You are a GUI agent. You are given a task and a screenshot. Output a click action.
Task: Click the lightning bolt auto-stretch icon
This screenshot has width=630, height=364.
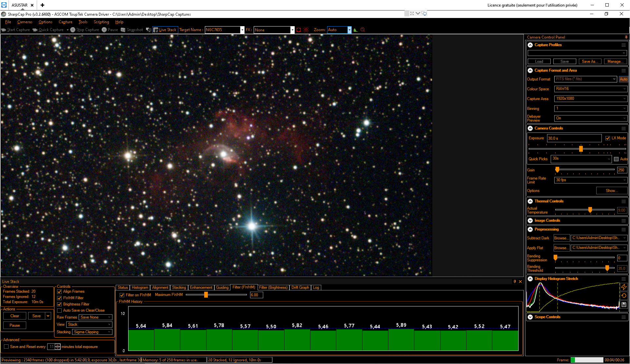[624, 287]
